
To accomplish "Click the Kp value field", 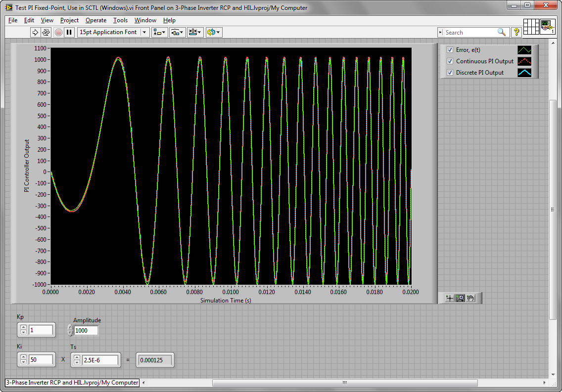I will (x=41, y=330).
